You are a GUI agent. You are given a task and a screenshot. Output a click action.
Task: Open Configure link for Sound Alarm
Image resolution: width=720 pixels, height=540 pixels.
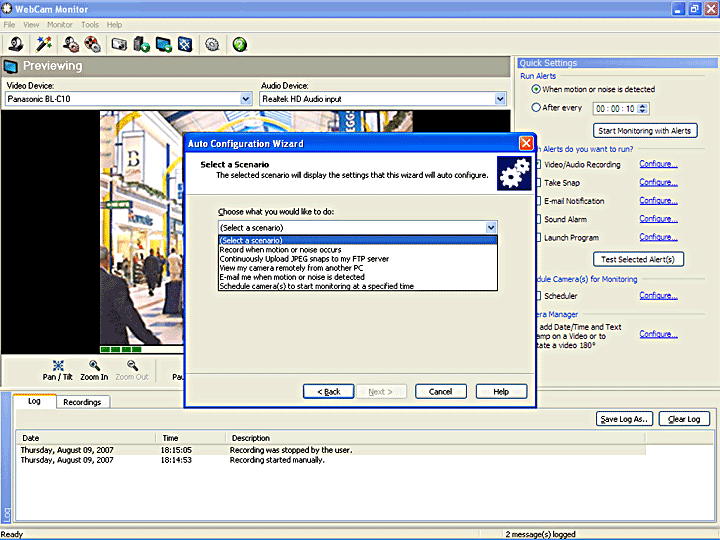coord(658,219)
